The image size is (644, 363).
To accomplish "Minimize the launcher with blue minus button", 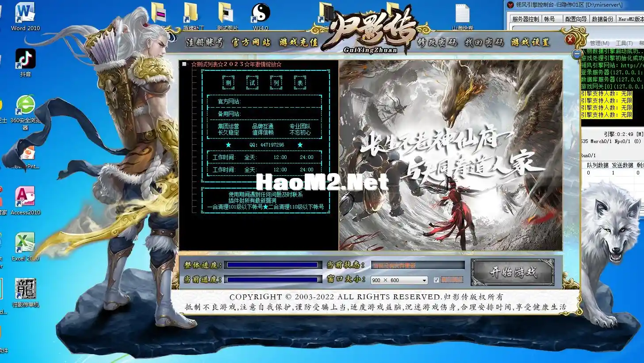I will (x=577, y=54).
